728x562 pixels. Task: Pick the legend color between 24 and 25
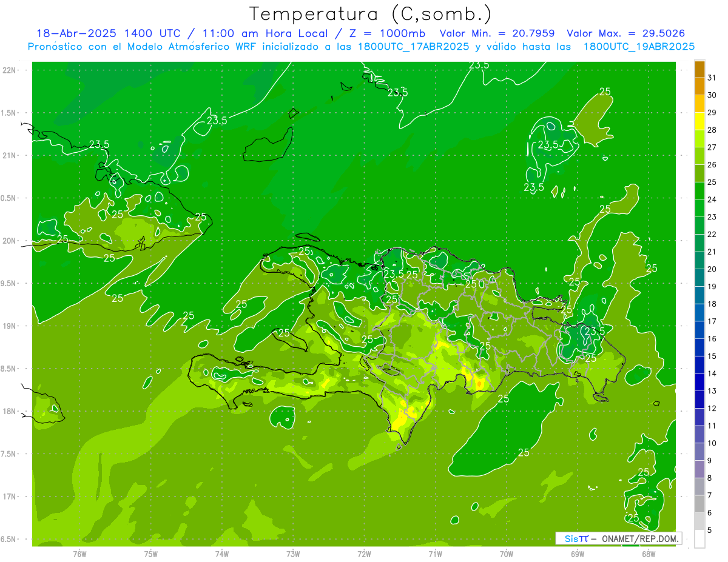coord(699,190)
